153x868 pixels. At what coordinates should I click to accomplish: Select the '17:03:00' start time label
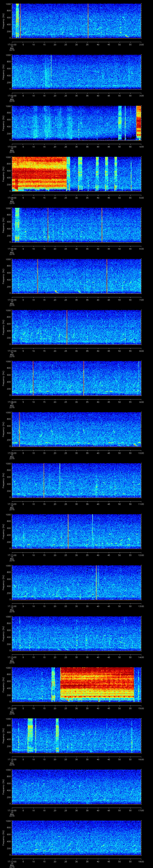(12, 147)
